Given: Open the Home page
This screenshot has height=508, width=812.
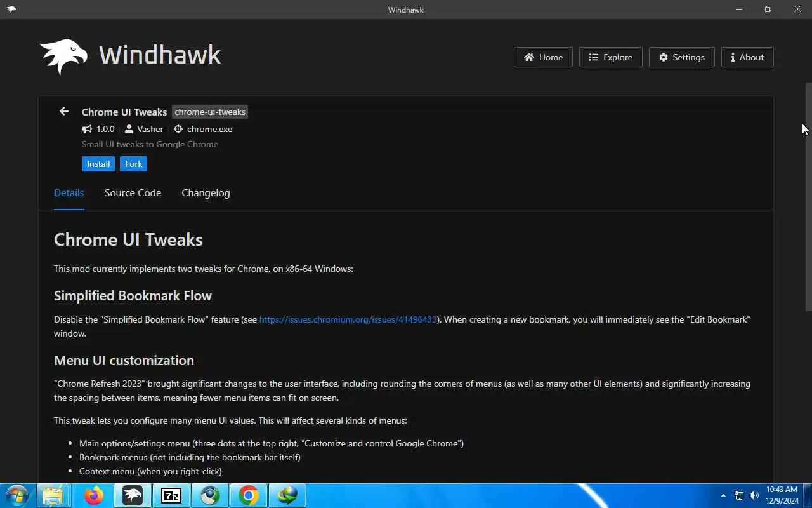Looking at the screenshot, I should (x=543, y=57).
